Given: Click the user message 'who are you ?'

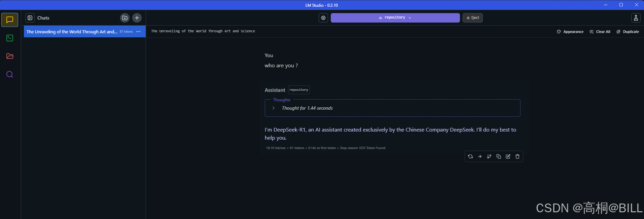Looking at the screenshot, I should click(281, 66).
